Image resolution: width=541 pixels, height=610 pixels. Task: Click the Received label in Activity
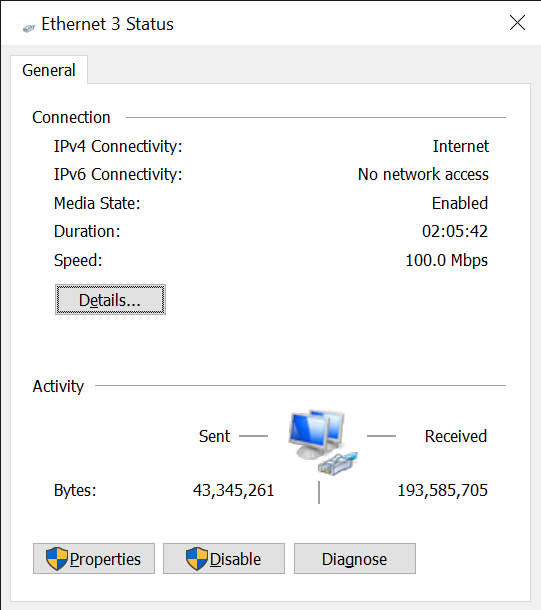pos(456,436)
